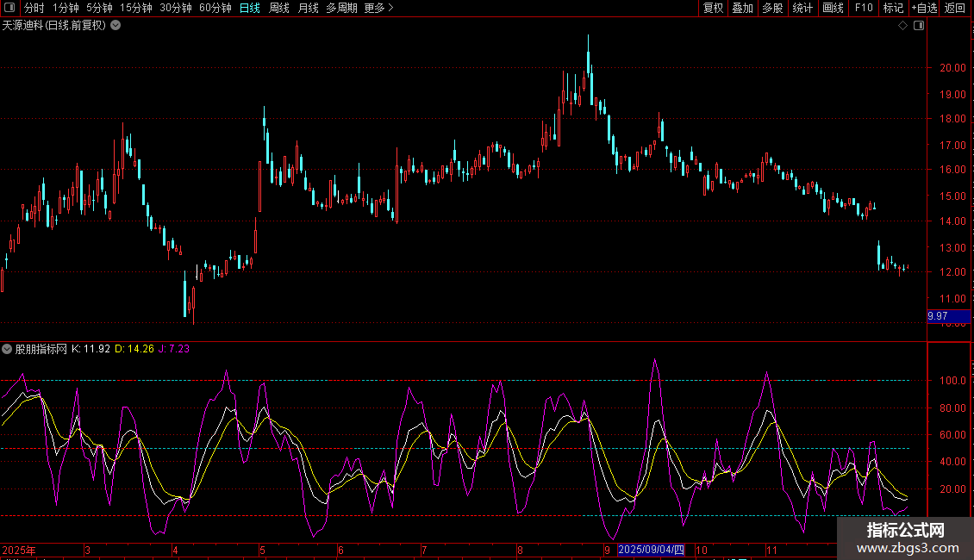Expand the 股朋指标网 indicator dropdown

(8, 349)
